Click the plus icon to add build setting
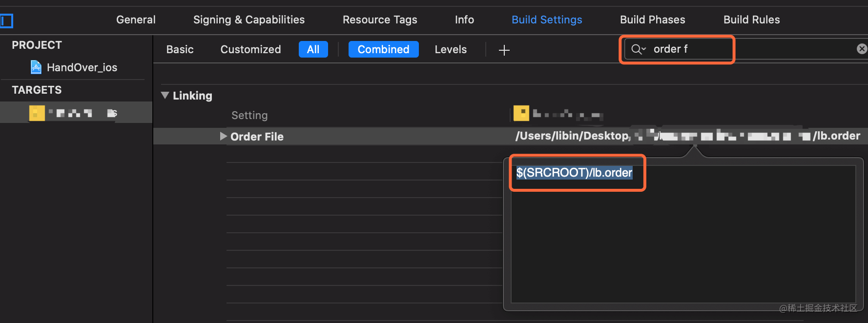Viewport: 868px width, 323px height. click(504, 50)
